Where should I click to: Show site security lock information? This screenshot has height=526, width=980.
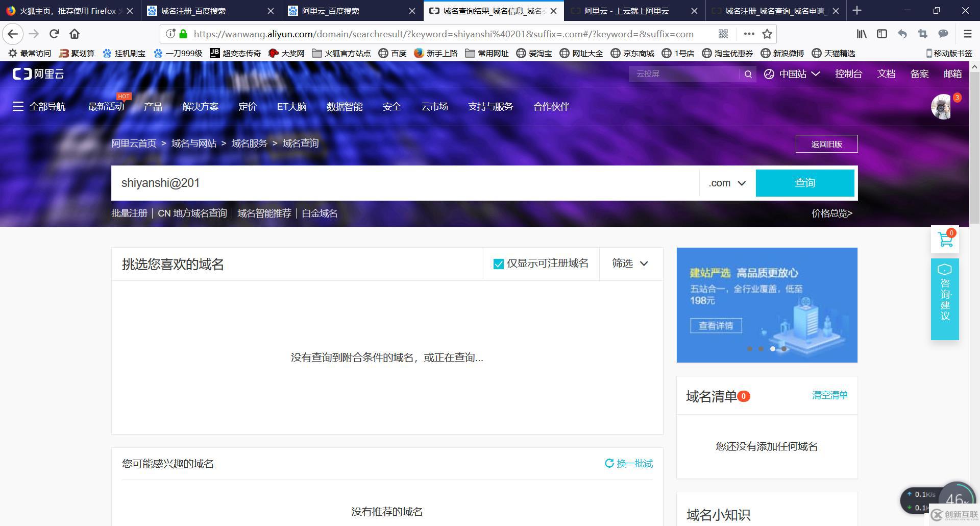(183, 34)
